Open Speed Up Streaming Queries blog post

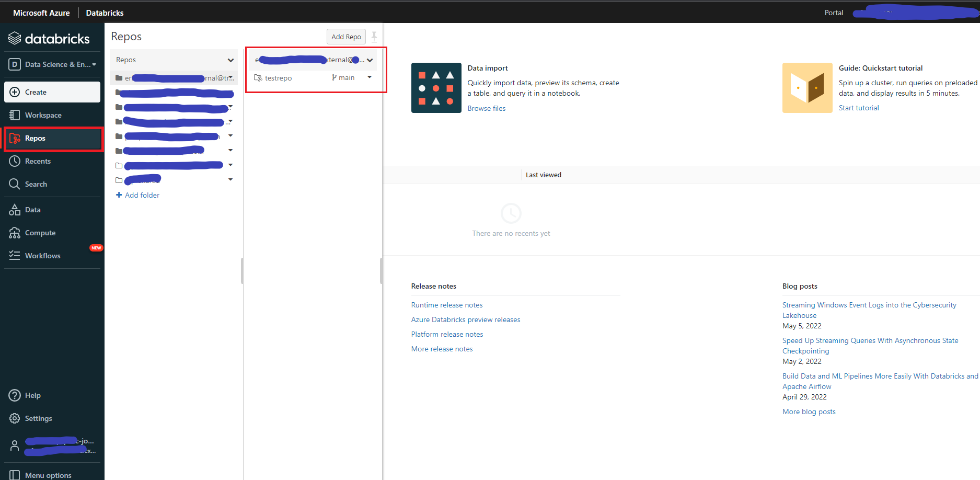[870, 346]
